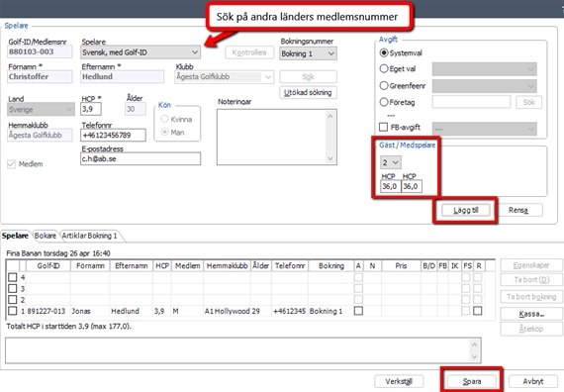Toggle column A checkbox for Jonas Hedlund
Screen dimensions: 564x392
[x=358, y=311]
